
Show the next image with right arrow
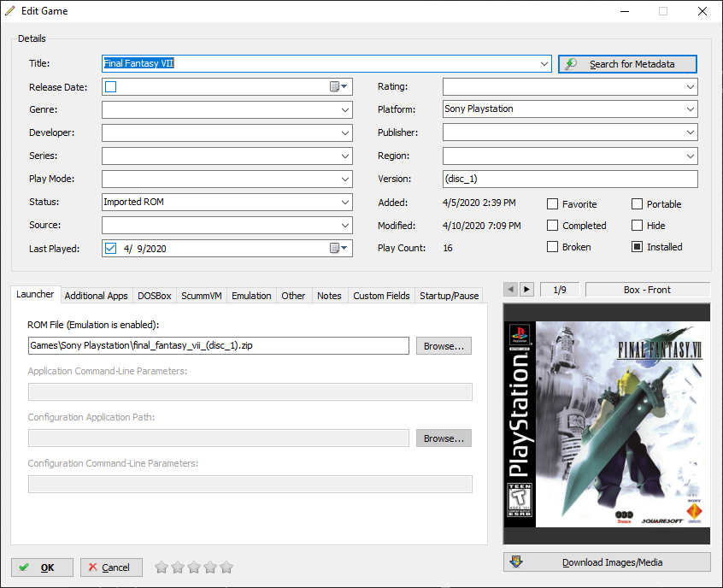point(526,290)
